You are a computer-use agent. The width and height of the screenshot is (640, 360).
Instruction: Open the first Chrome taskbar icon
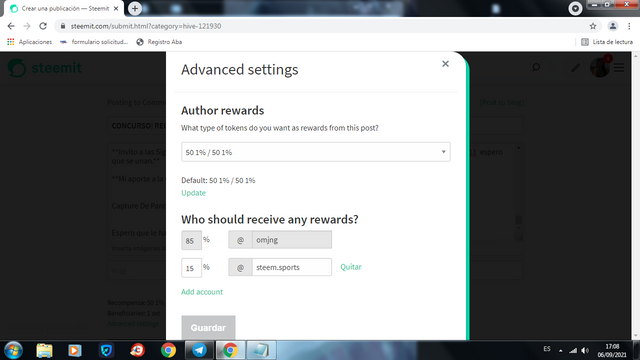(x=168, y=350)
